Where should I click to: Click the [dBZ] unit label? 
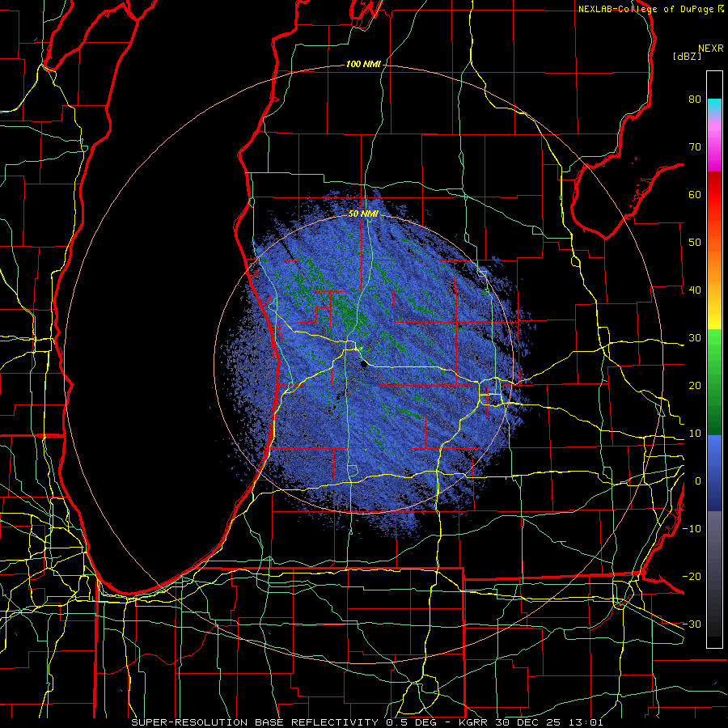(x=687, y=56)
